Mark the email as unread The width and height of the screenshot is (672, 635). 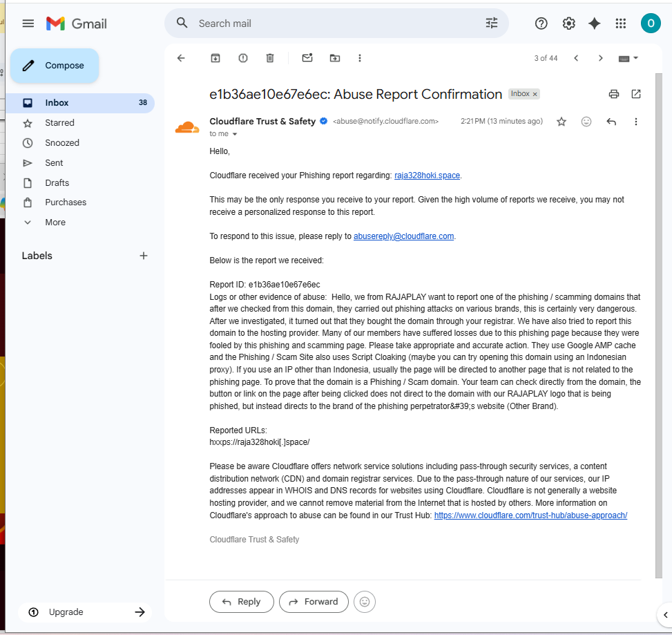tap(307, 58)
